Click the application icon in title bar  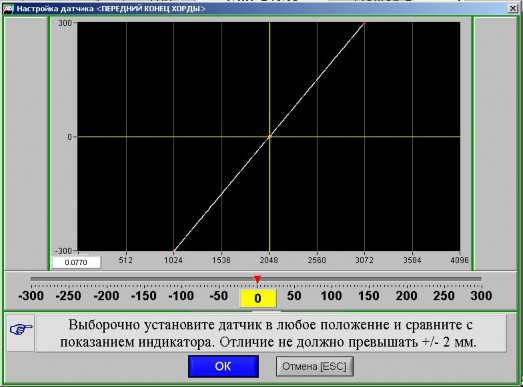[x=8, y=9]
